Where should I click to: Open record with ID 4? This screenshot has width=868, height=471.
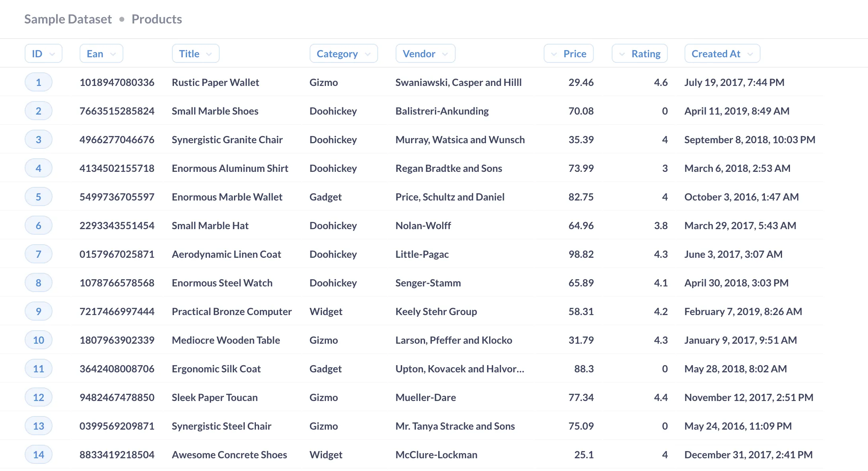(x=39, y=168)
